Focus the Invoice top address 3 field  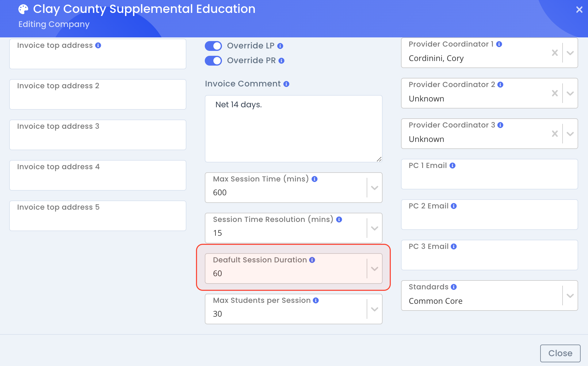pyautogui.click(x=98, y=135)
